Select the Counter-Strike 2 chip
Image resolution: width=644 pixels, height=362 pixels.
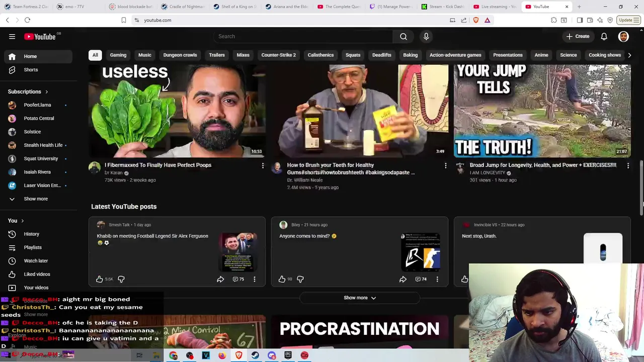pos(279,55)
